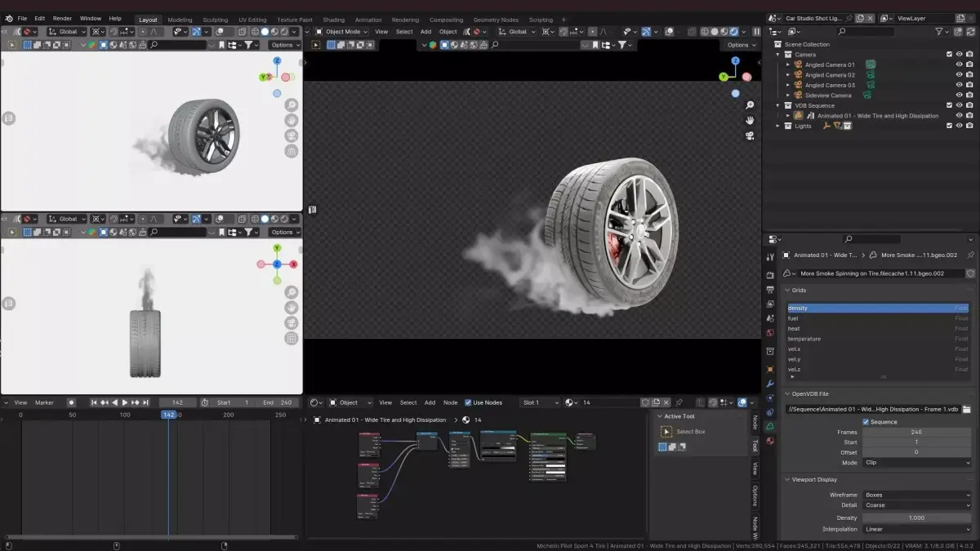Select the temperature grid row
The image size is (980, 551).
(x=879, y=339)
